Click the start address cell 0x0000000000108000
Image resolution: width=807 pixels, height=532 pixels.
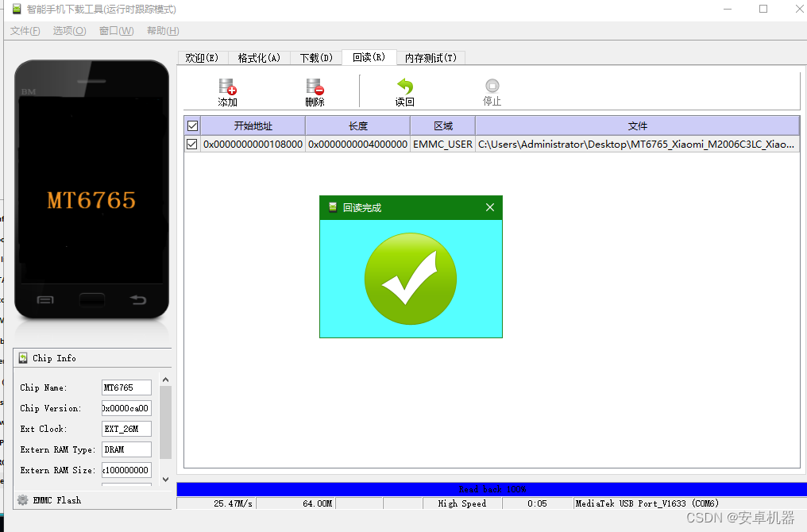(253, 144)
